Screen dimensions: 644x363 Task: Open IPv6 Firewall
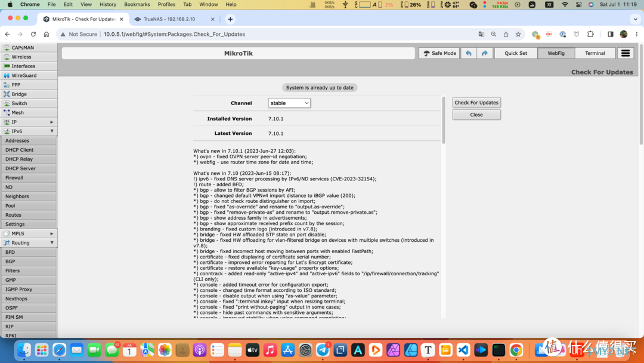coord(29,177)
